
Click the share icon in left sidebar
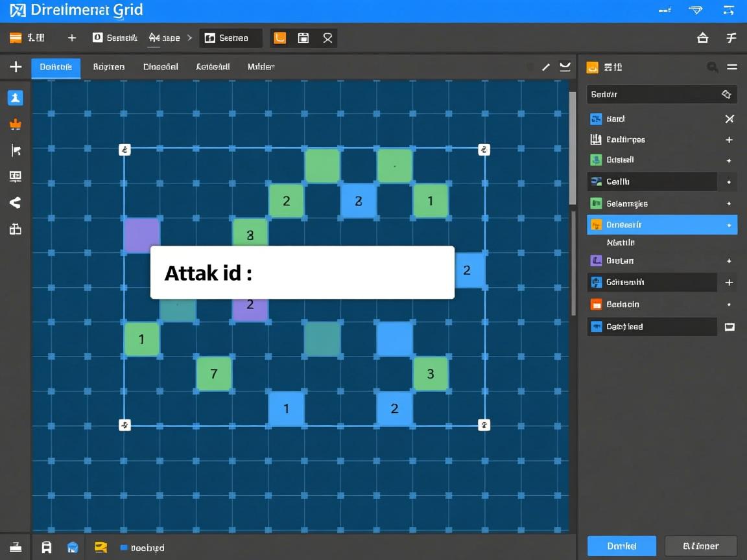tap(15, 203)
